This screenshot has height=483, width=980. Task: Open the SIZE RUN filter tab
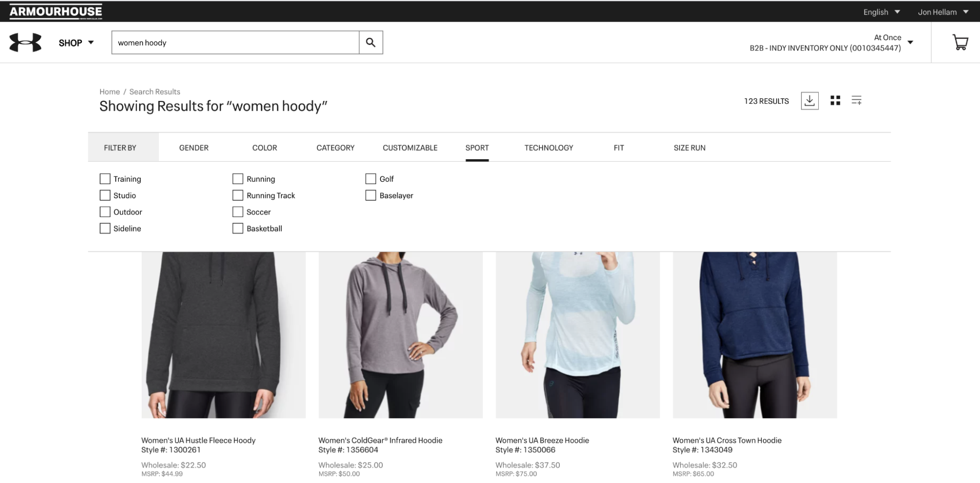689,147
